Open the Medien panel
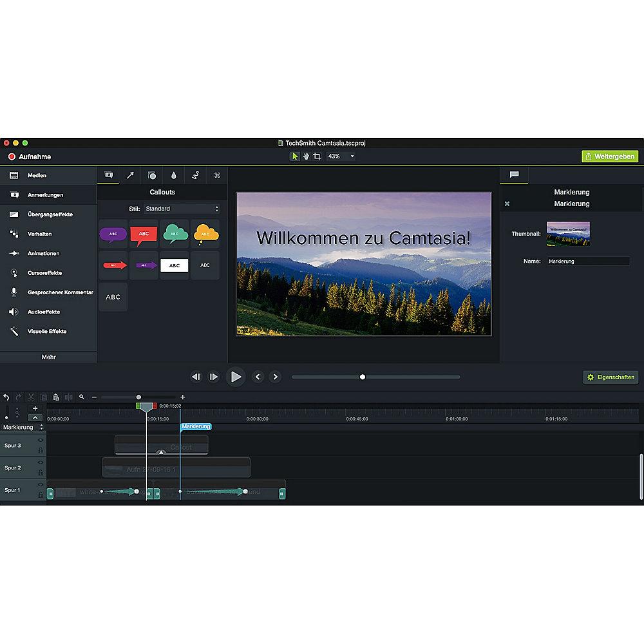 tap(36, 175)
